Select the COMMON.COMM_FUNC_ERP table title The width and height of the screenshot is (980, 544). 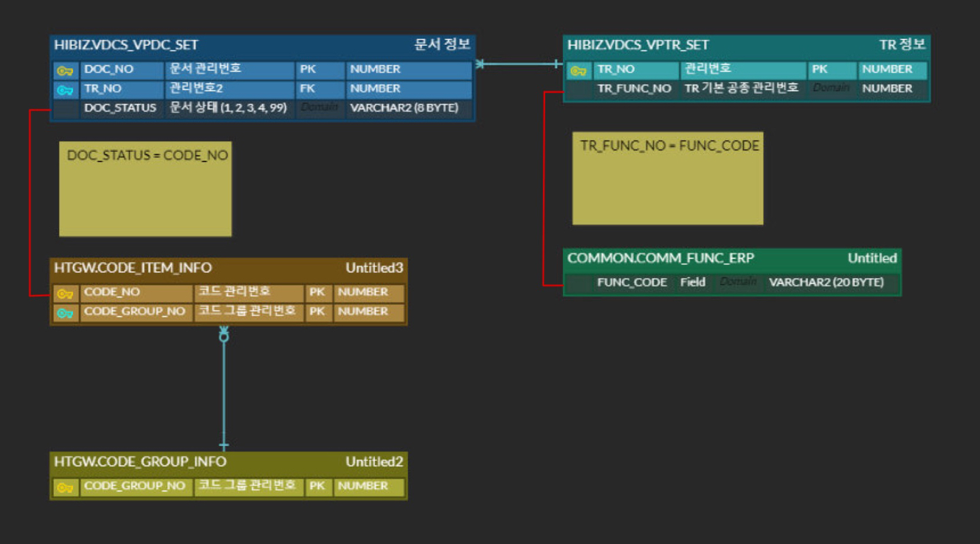point(661,258)
